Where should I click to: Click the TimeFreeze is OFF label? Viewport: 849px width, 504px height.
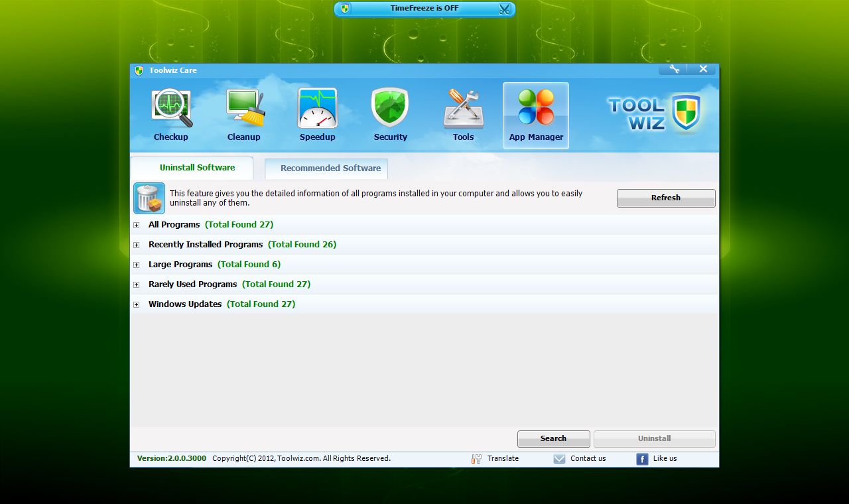(424, 9)
